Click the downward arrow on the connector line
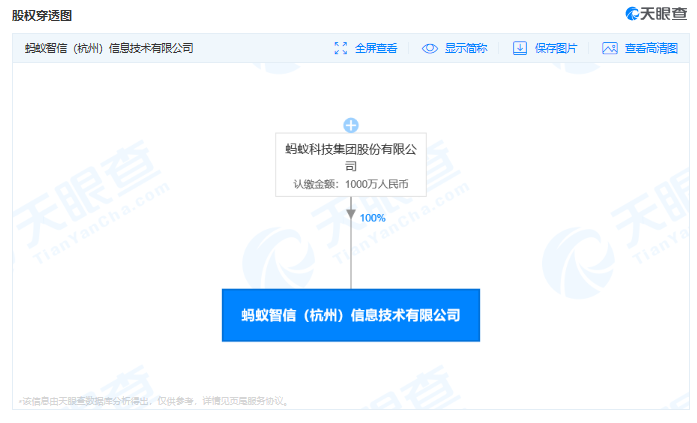The image size is (697, 423). 350,214
